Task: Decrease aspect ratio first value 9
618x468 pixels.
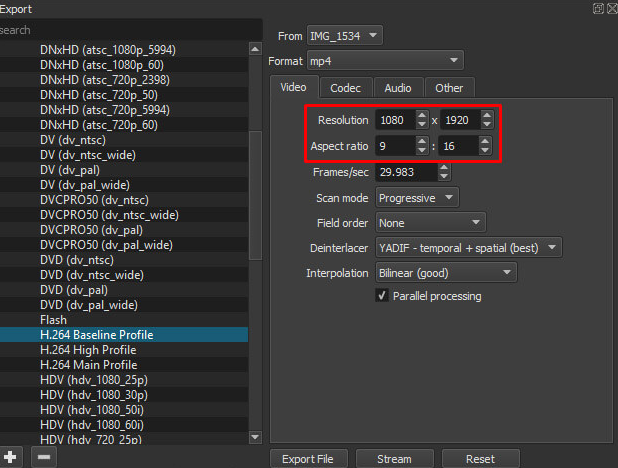Action: [422, 150]
